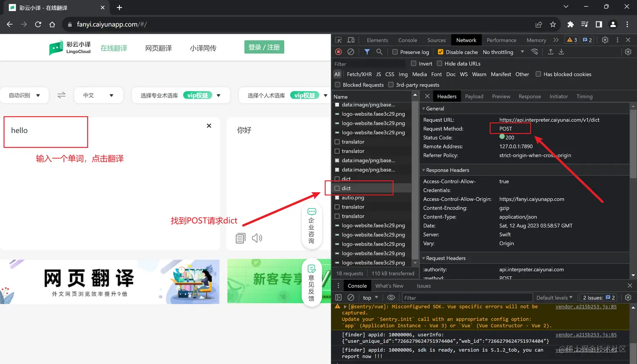The height and width of the screenshot is (364, 637).
Task: Switch to the Sources panel tab
Action: coord(436,40)
